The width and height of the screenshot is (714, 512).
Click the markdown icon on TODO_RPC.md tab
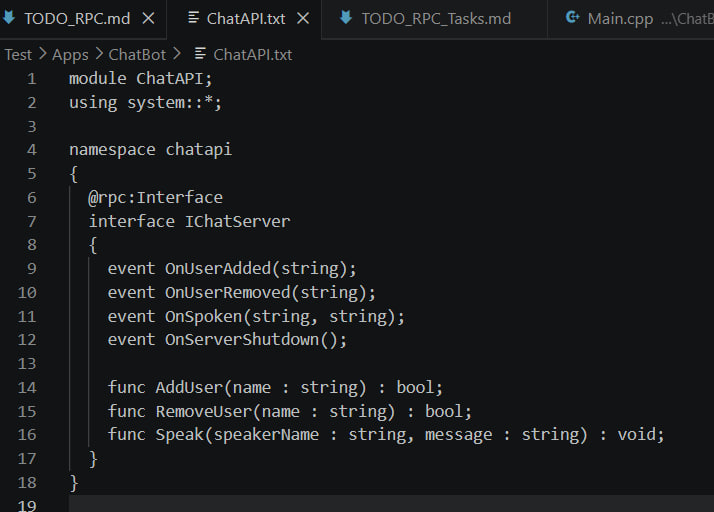[9, 18]
